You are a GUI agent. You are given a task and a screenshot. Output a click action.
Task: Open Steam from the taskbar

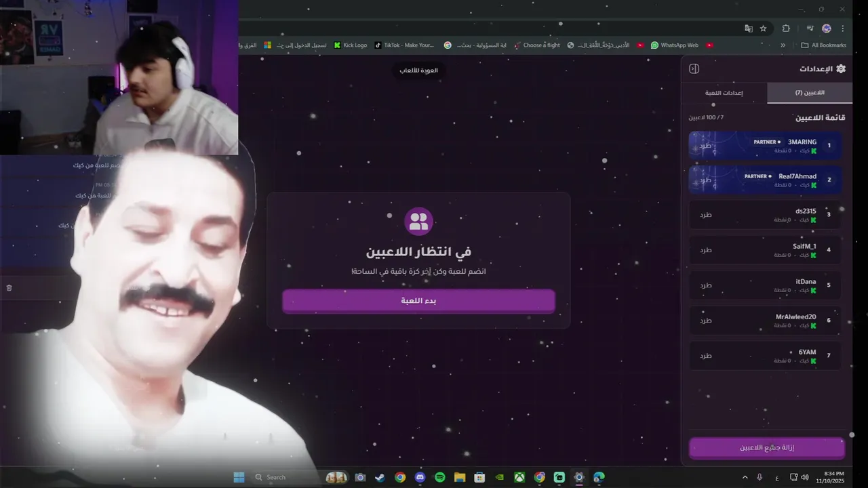[380, 477]
